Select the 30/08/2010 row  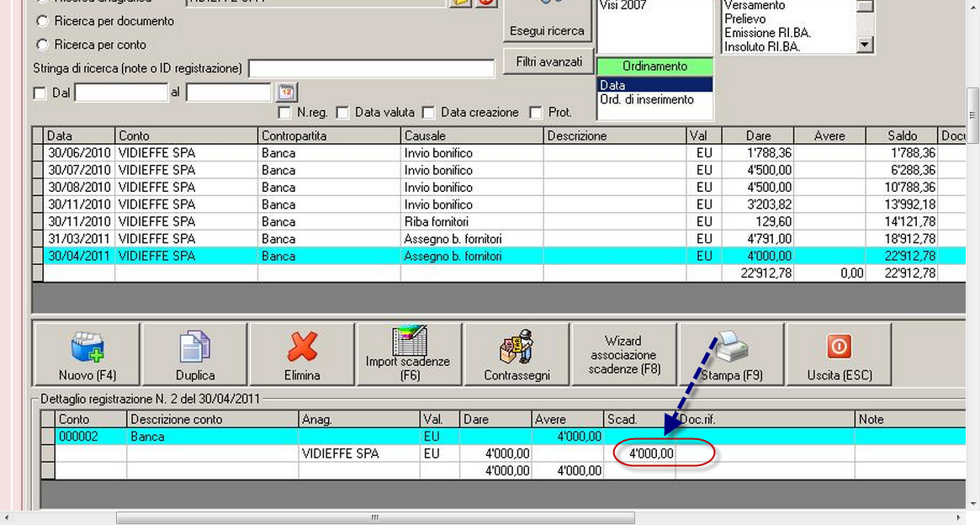click(x=499, y=188)
